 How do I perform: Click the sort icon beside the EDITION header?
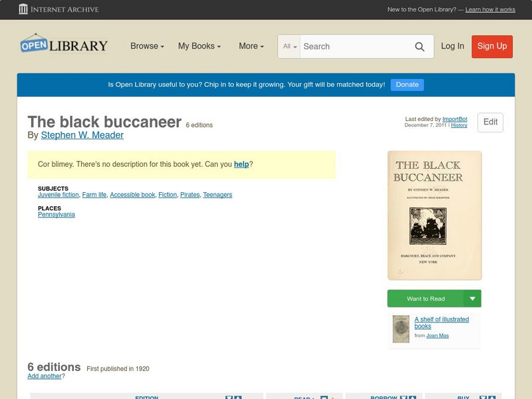[228, 396]
